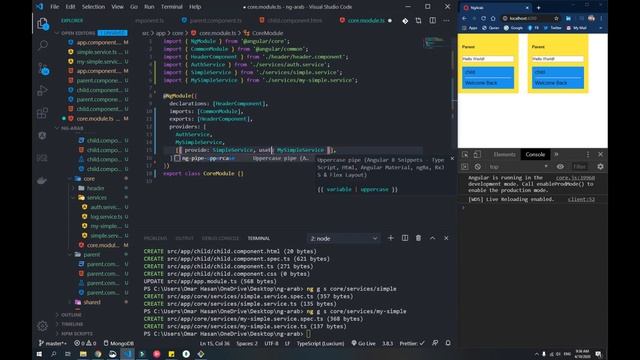
Task: Open the Run and Debug view
Action: pyautogui.click(x=42, y=91)
